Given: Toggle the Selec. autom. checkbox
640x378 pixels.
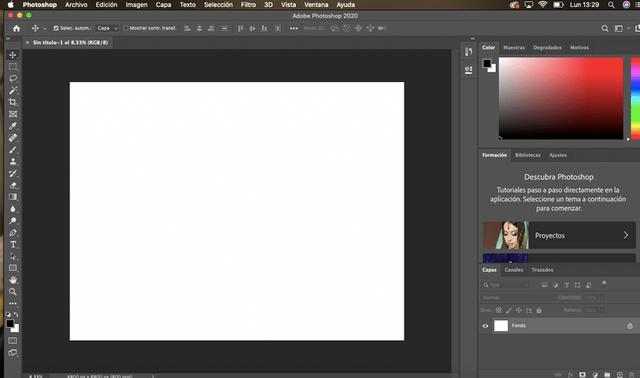Looking at the screenshot, I should tap(56, 28).
